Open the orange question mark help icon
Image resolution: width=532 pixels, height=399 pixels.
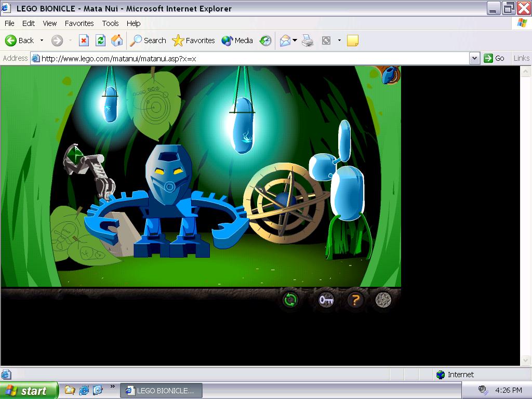pos(355,300)
